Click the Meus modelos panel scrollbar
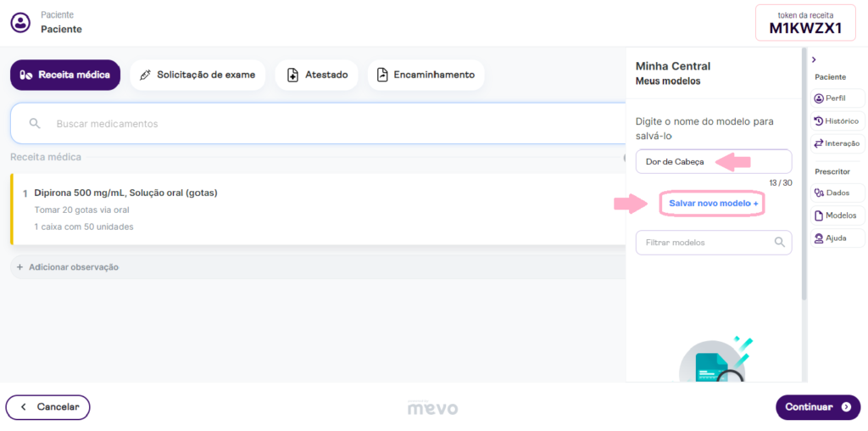 tap(804, 175)
